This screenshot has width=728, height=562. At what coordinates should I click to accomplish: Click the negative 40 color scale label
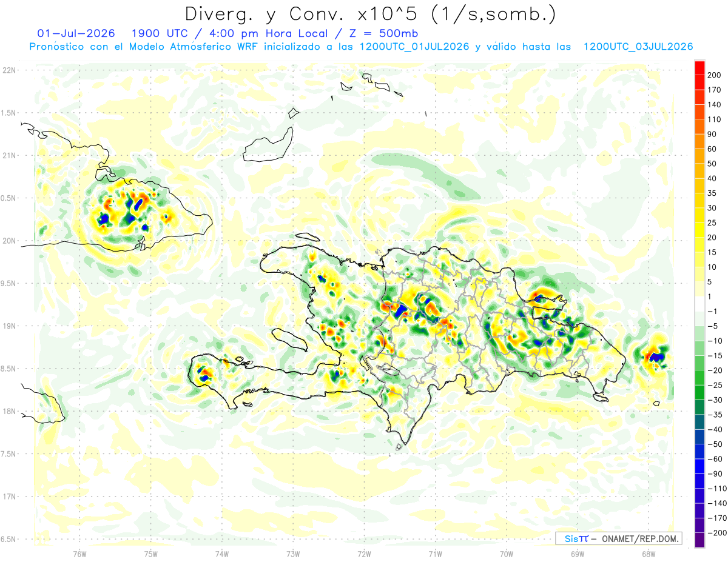[715, 429]
